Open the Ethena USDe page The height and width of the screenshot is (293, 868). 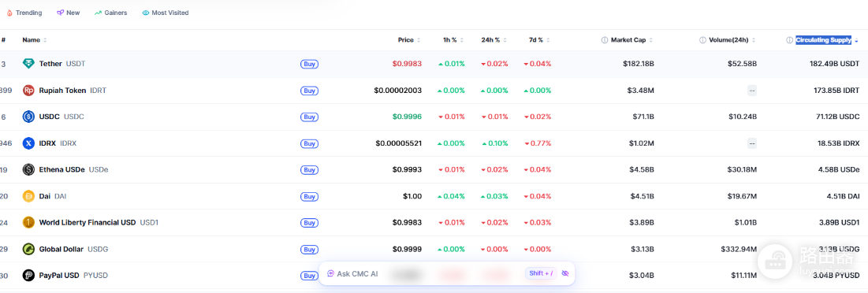coord(61,169)
